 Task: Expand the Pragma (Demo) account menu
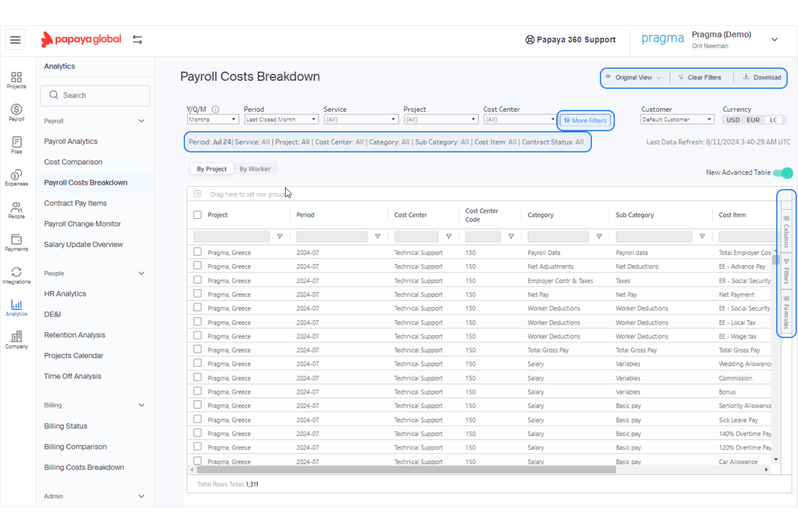pyautogui.click(x=774, y=39)
